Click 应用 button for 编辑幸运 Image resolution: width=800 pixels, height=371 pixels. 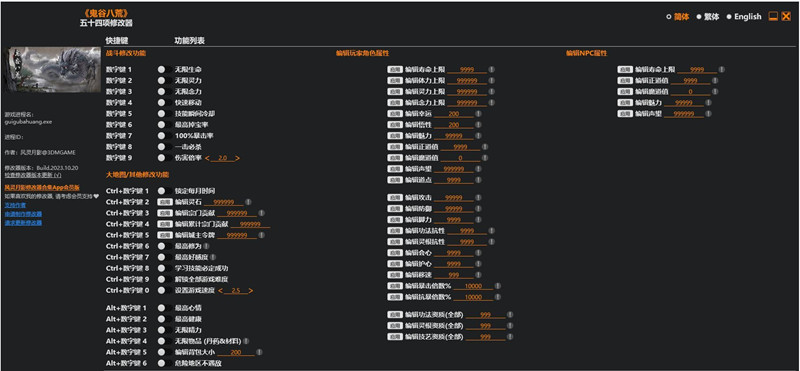[x=395, y=114]
